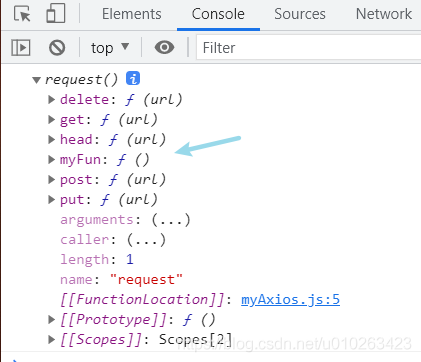This screenshot has height=362, width=421.
Task: Invoke the arguments (...) getter
Action: 171,220
